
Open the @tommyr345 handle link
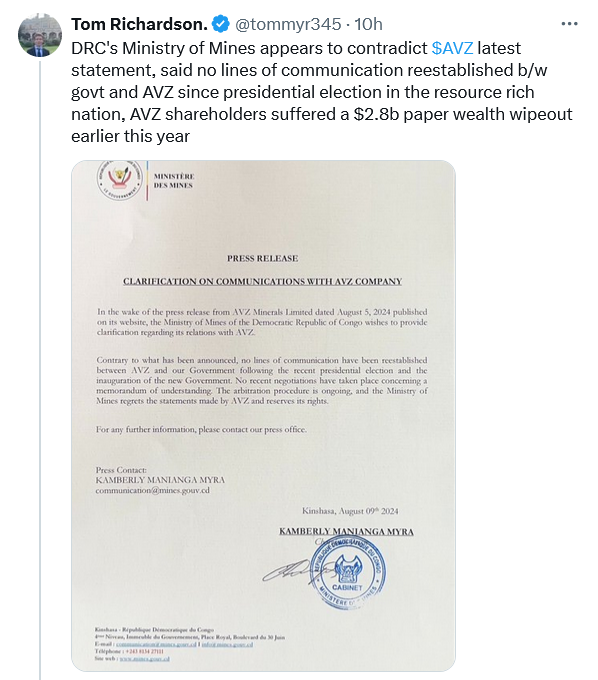pos(288,24)
